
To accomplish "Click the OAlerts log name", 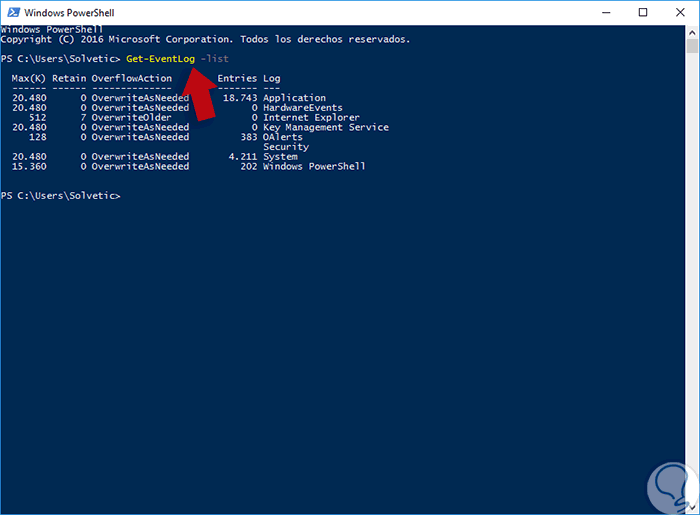I will (x=283, y=137).
